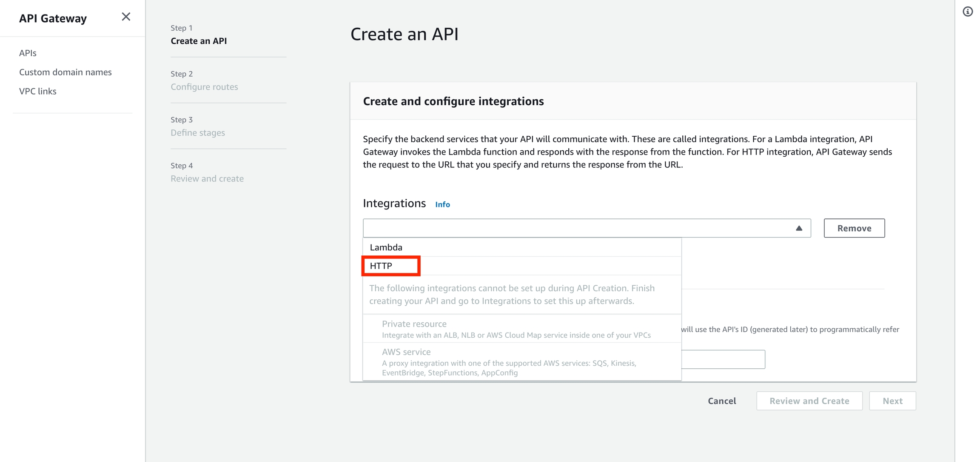The image size is (980, 462).
Task: Navigate to VPC links
Action: (38, 91)
